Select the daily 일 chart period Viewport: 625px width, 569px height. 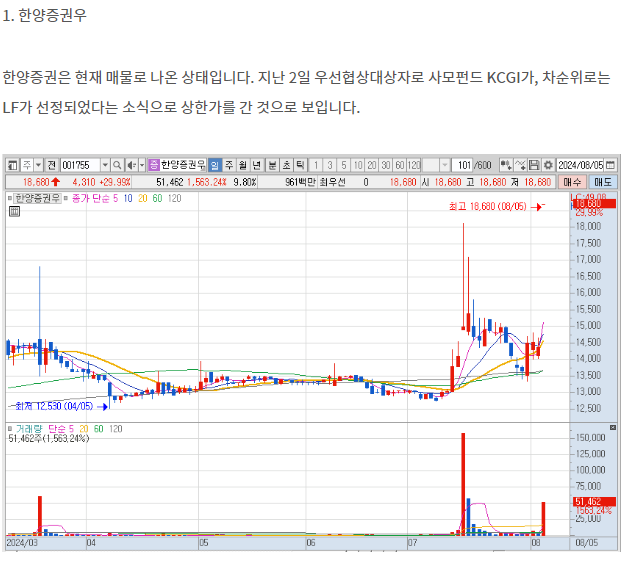215,165
